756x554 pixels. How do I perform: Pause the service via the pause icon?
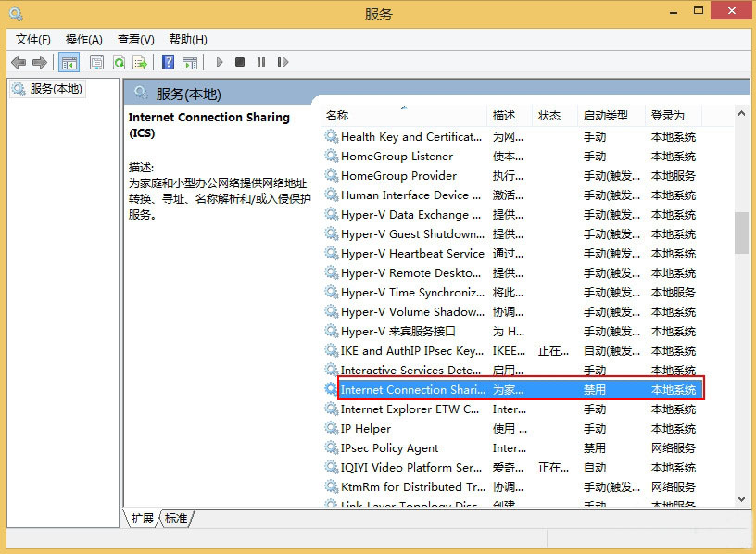(260, 62)
